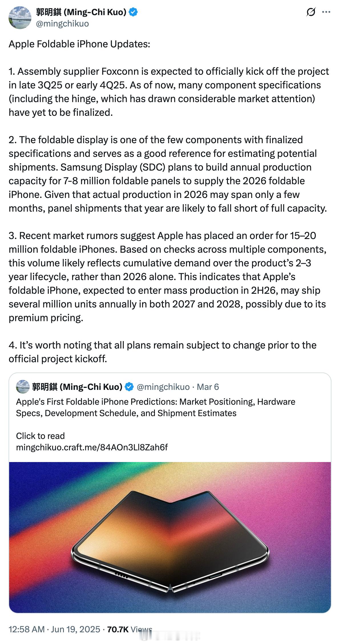
Task: Click the small avatar in the quoted post
Action: 23,387
